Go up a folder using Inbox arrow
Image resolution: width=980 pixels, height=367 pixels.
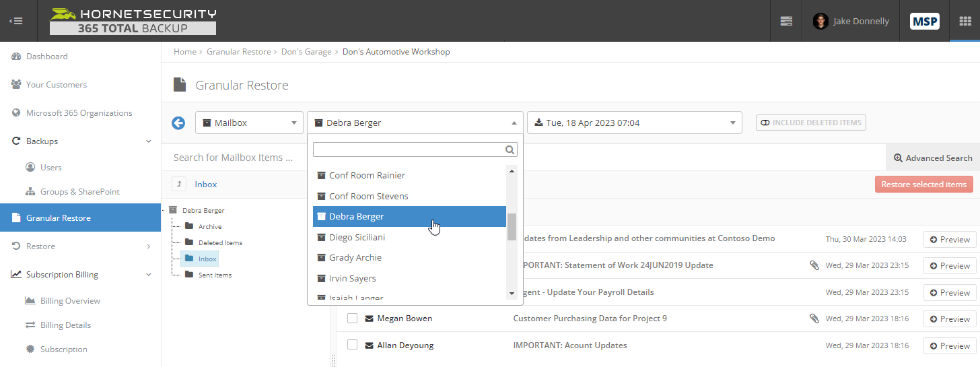click(x=179, y=184)
